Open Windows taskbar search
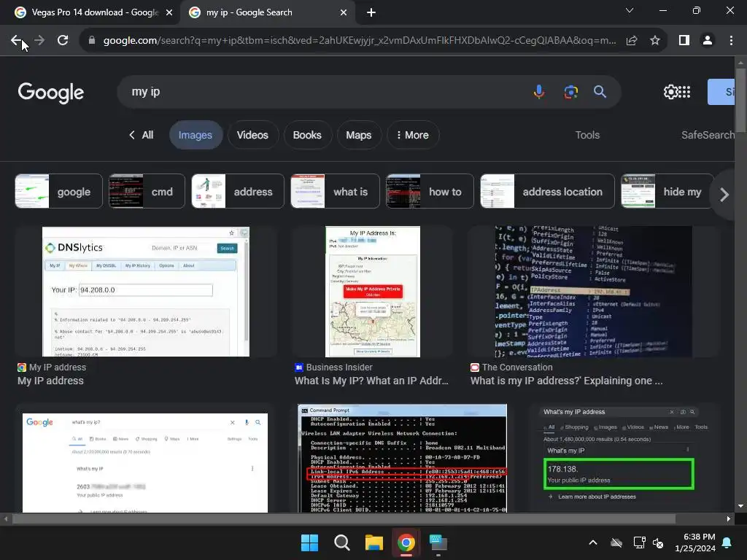 coord(341,542)
